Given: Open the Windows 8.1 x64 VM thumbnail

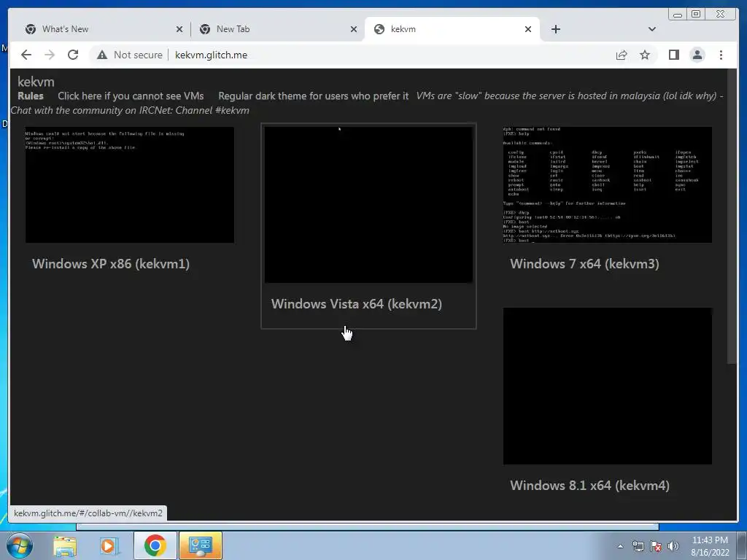Looking at the screenshot, I should tap(608, 386).
